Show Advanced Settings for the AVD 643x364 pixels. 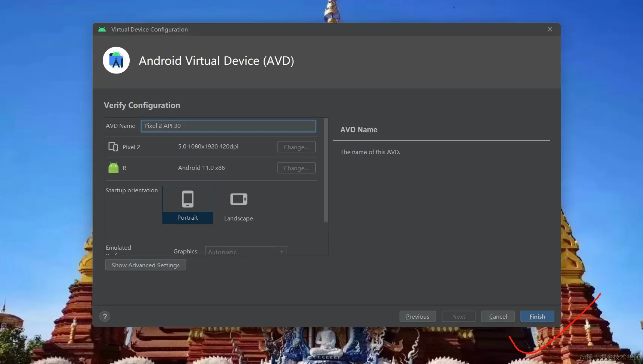point(145,265)
